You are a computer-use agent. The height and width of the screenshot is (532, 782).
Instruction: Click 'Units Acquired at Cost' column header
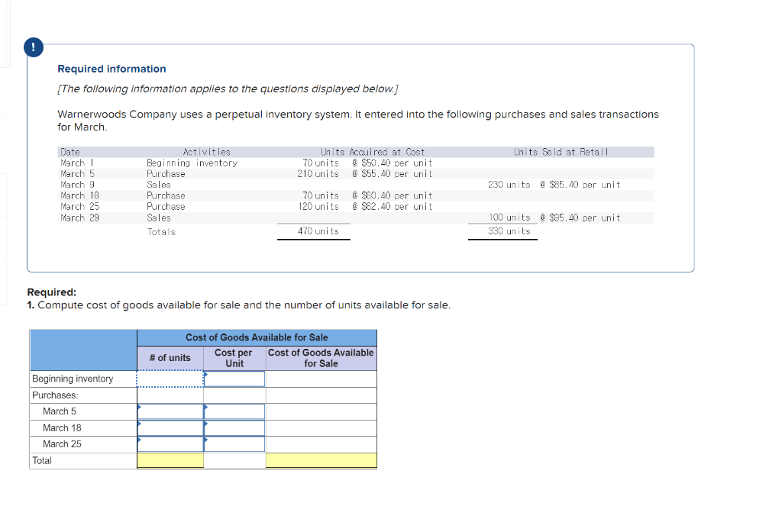pyautogui.click(x=373, y=152)
